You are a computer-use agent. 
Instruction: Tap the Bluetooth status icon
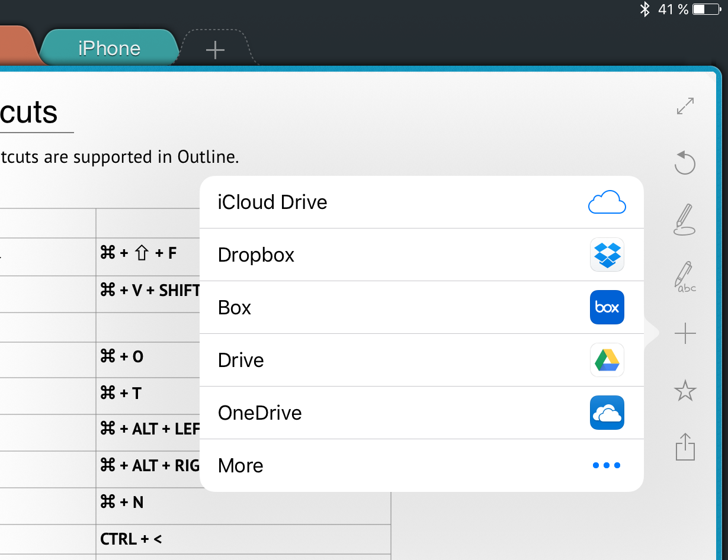click(645, 9)
